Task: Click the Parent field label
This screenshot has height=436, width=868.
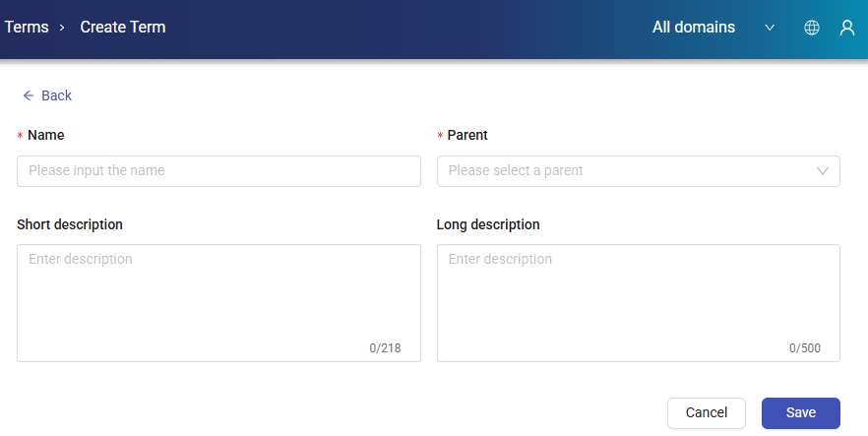Action: coord(467,135)
